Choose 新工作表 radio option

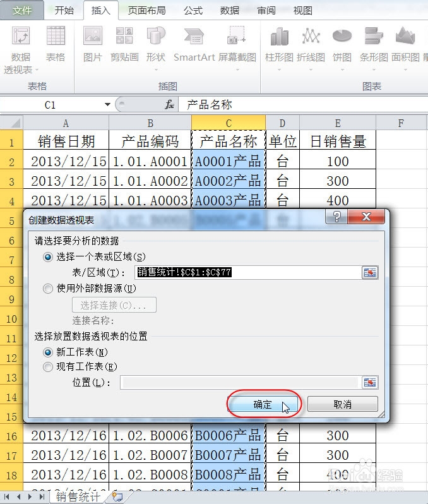48,352
